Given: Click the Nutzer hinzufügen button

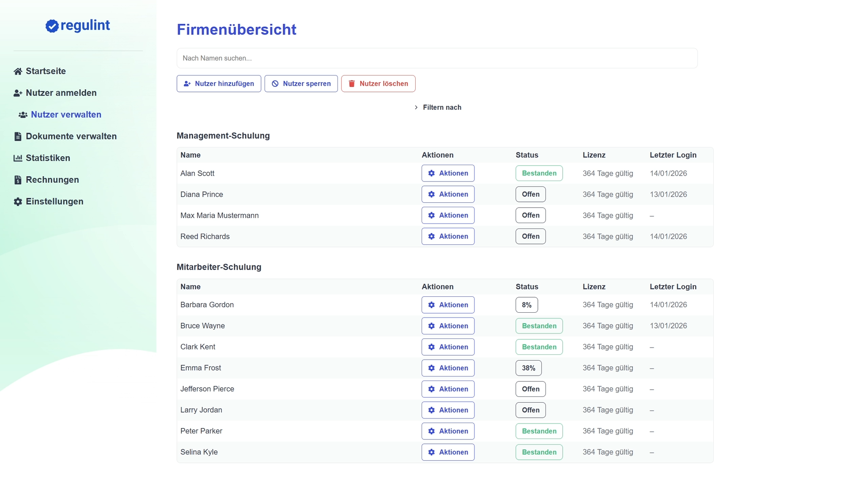Looking at the screenshot, I should coord(218,84).
